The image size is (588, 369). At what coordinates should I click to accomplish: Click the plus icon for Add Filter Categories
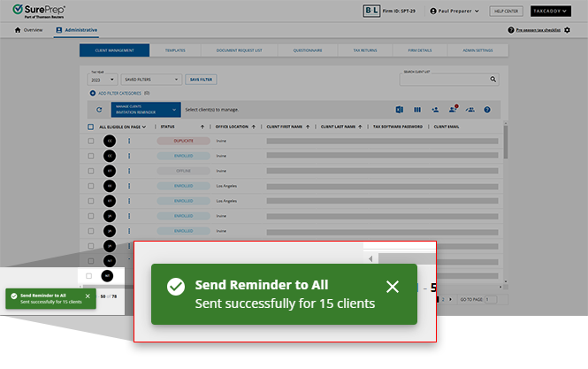click(92, 93)
